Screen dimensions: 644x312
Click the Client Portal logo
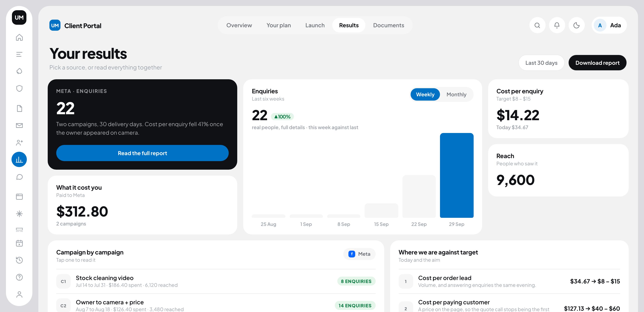[x=75, y=25]
